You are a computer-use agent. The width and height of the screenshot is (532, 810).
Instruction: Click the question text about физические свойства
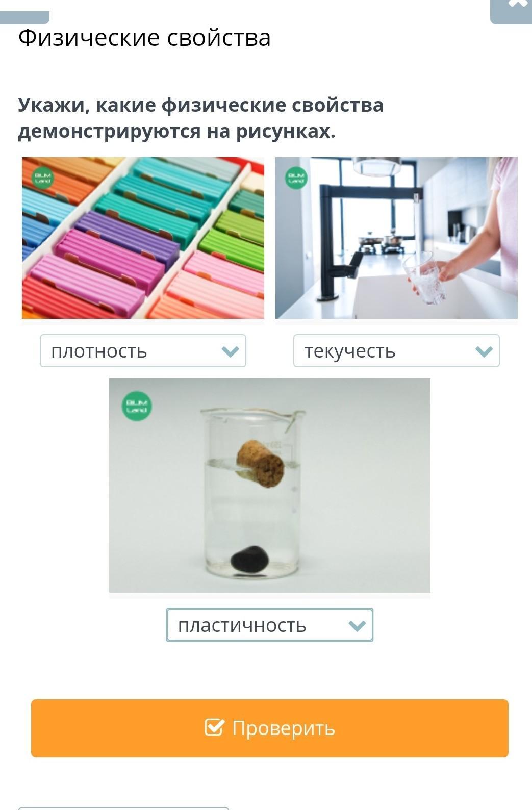coord(201,118)
